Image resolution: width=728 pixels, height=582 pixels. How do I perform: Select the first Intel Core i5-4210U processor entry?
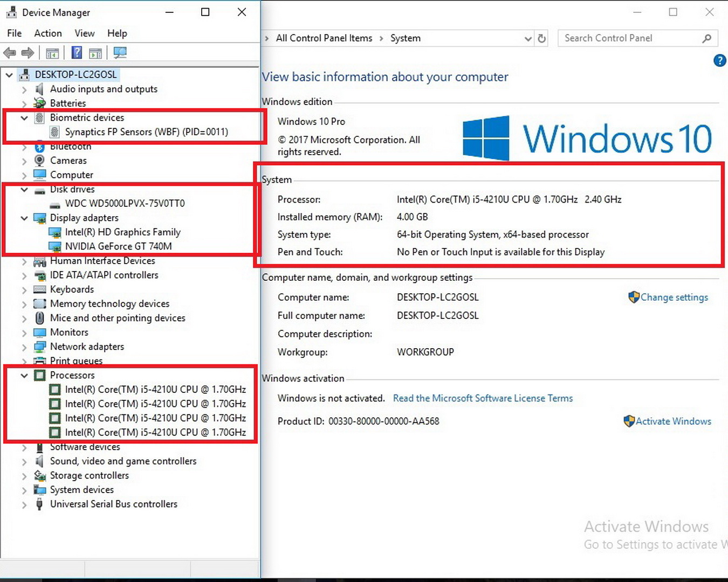pyautogui.click(x=156, y=389)
